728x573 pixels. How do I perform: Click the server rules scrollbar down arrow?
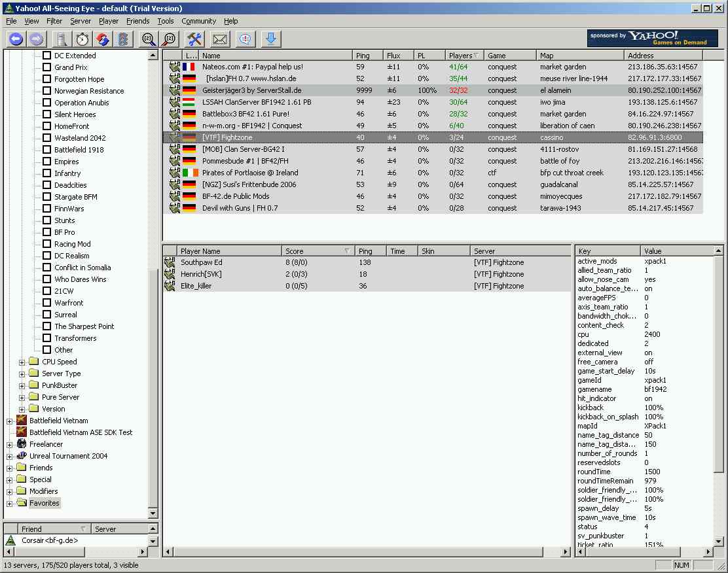click(x=718, y=541)
